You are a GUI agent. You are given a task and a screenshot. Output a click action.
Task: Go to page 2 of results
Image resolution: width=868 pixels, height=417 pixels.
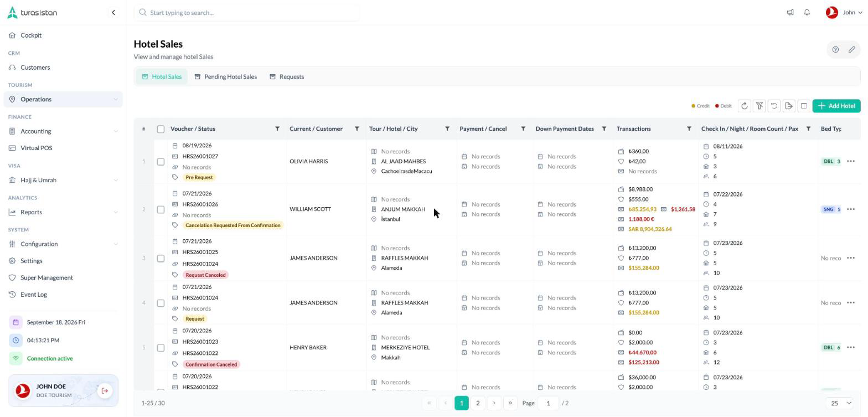[x=478, y=403]
